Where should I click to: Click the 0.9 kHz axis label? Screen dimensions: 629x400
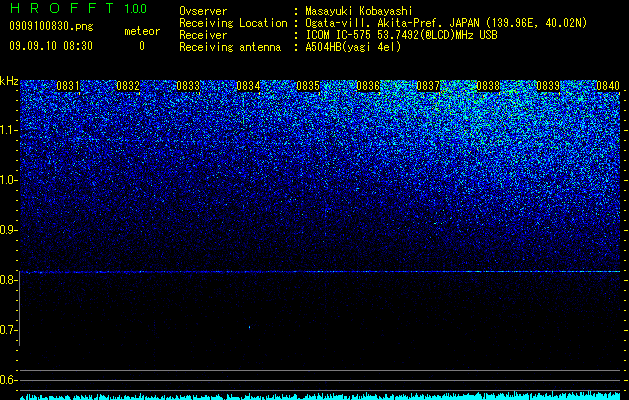(8, 230)
